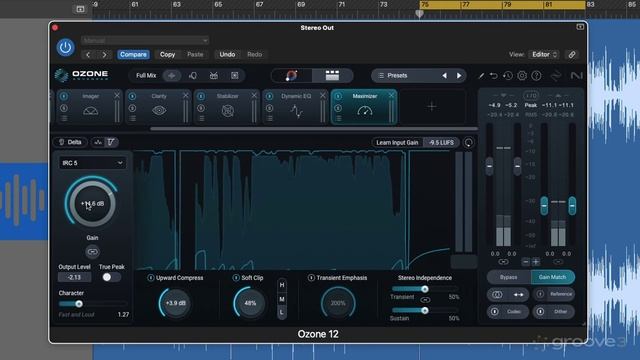Viewport: 640px width, 360px height.
Task: Click Learn Input Gain button
Action: click(397, 142)
